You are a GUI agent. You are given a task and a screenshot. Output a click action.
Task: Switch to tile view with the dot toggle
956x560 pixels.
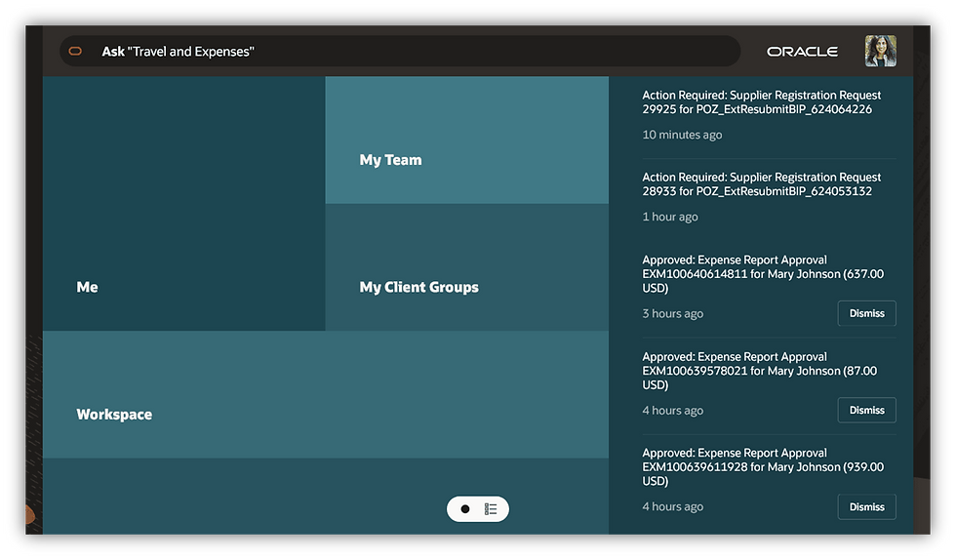click(465, 508)
